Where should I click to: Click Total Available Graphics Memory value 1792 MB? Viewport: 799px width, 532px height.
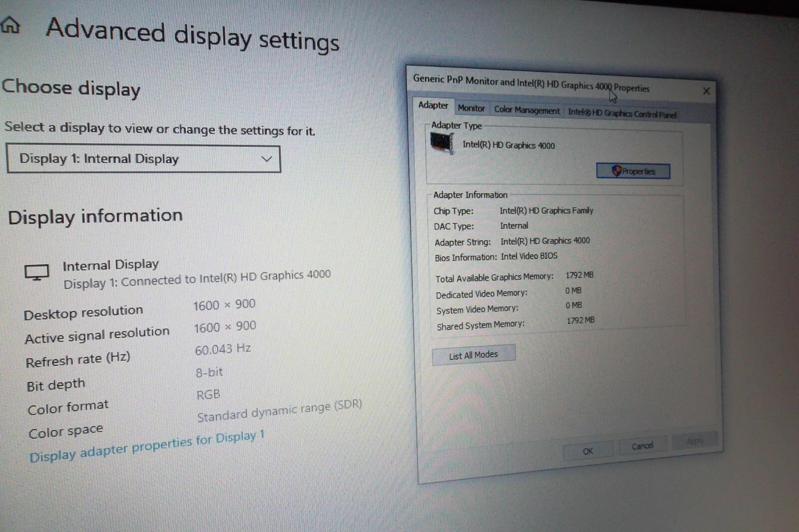[x=579, y=275]
